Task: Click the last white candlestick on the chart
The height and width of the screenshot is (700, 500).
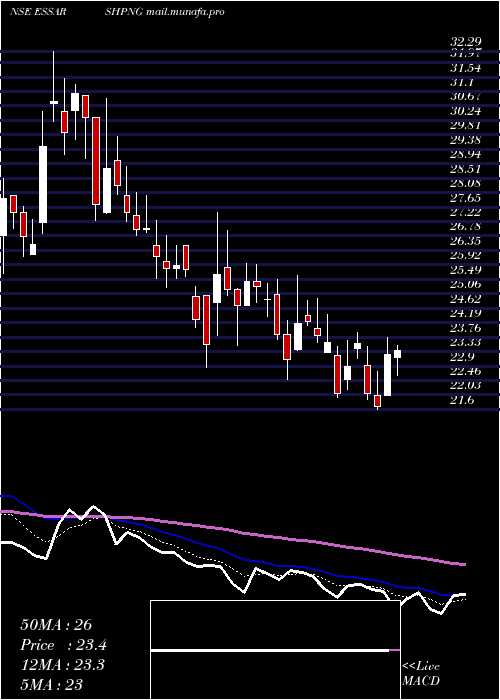Action: [397, 354]
